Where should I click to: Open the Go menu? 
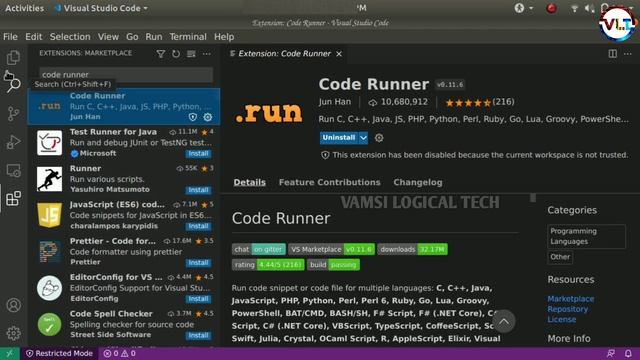tap(132, 37)
